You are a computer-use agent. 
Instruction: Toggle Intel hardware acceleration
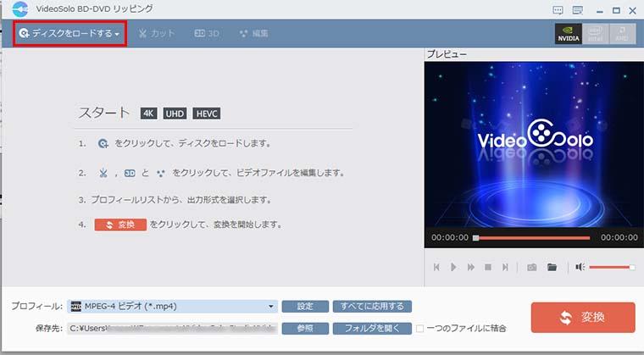[x=595, y=33]
